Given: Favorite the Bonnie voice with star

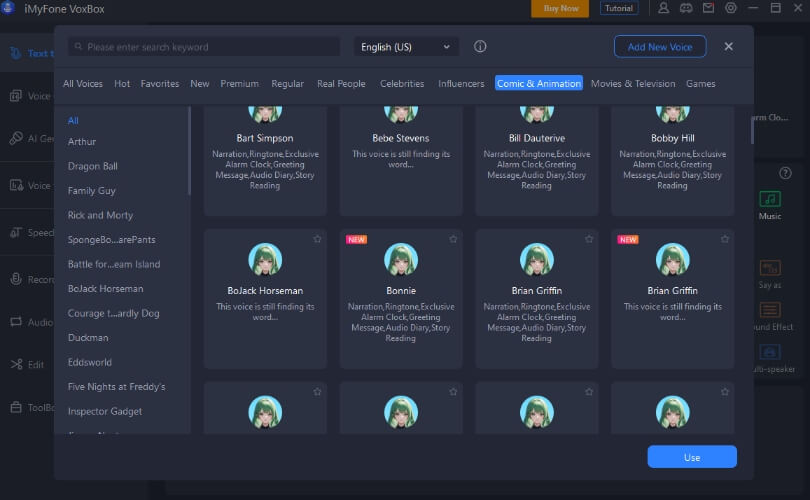Looking at the screenshot, I should click(x=453, y=239).
